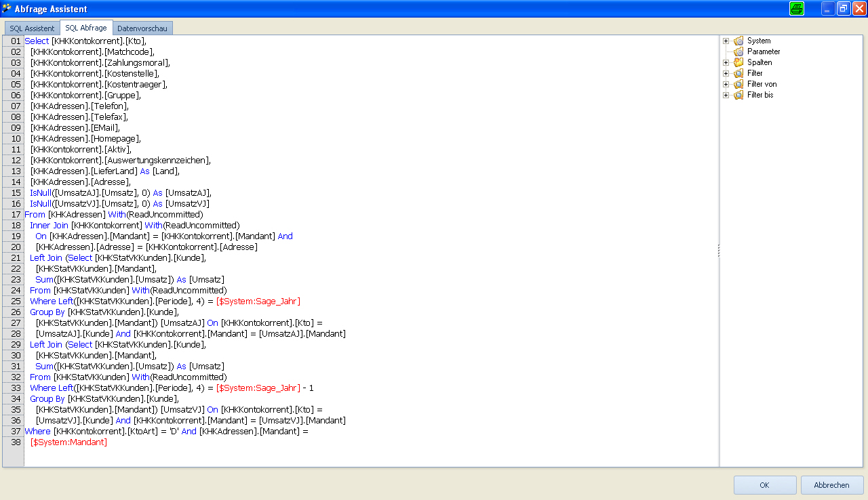Click the Filter folder icon
868x500 pixels.
738,73
